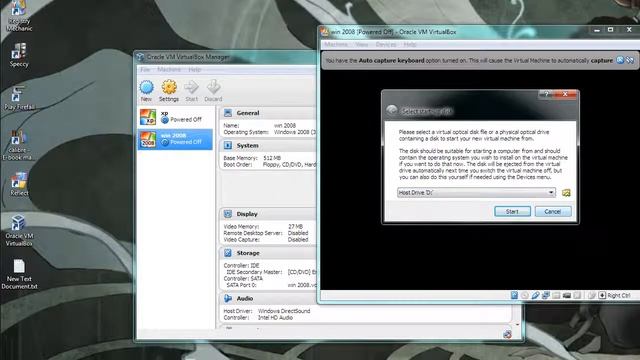Open the System section header
The height and width of the screenshot is (360, 640).
[x=247, y=145]
